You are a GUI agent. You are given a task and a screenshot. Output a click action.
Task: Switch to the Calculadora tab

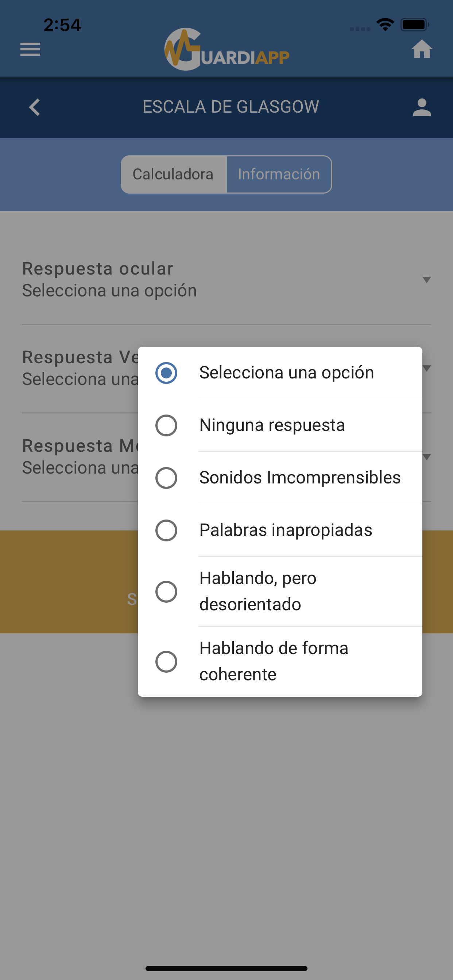pos(174,174)
